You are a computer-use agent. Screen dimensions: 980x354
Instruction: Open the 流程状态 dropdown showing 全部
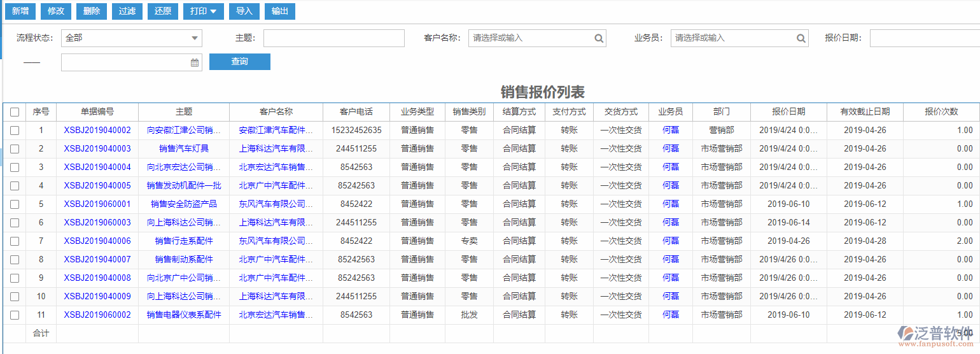click(132, 38)
